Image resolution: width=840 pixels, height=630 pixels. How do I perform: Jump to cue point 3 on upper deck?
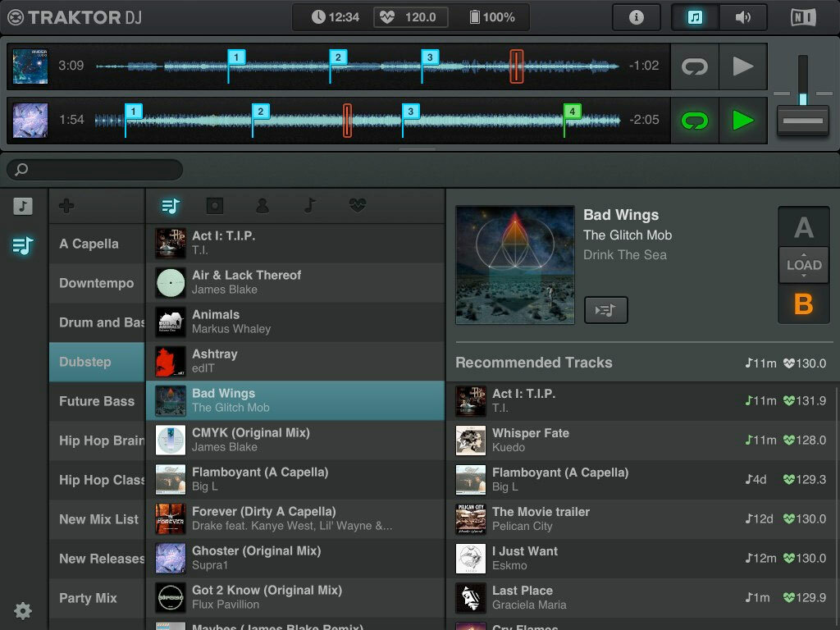[x=430, y=57]
